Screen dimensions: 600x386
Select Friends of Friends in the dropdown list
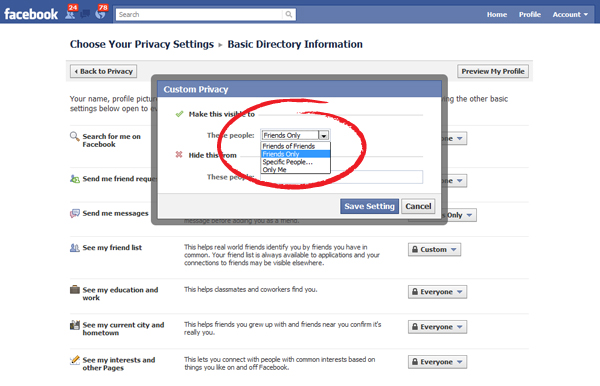[295, 146]
